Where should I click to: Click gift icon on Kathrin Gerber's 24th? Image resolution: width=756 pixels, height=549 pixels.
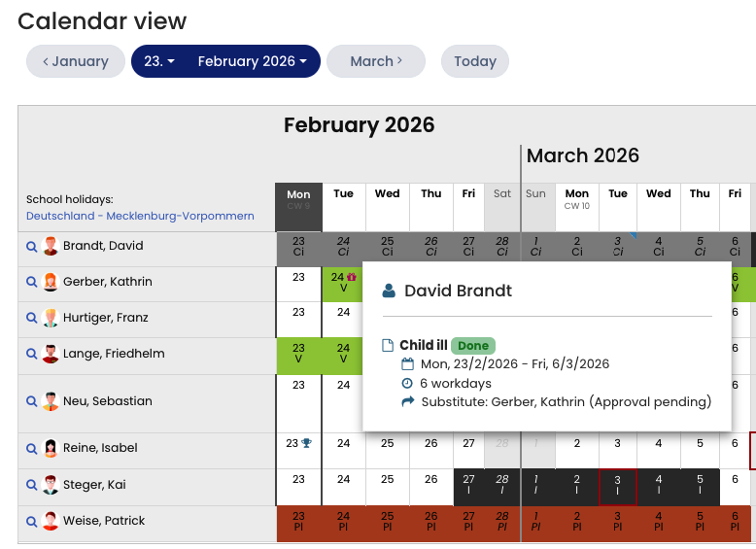[x=352, y=277]
